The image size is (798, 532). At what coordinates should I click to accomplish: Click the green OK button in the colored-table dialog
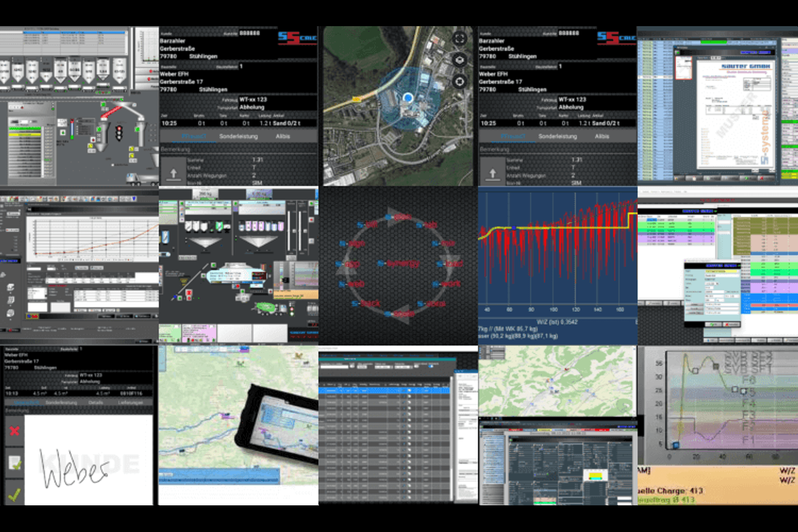pos(713,324)
